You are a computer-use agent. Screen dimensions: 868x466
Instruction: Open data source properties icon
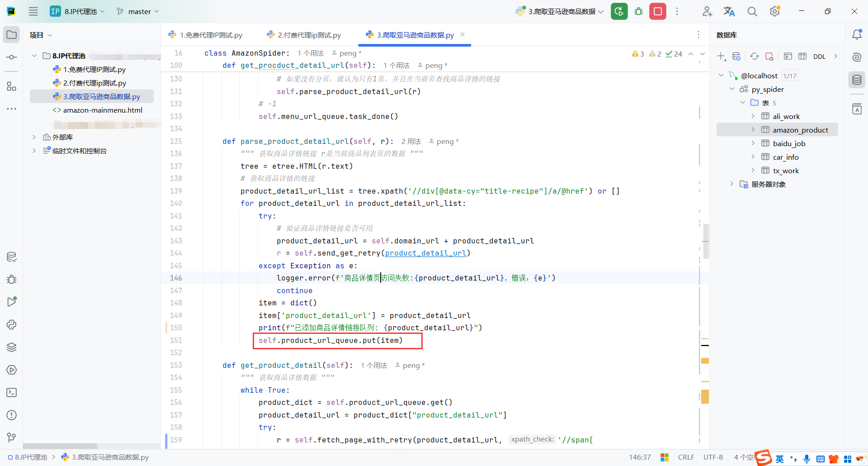(x=736, y=56)
